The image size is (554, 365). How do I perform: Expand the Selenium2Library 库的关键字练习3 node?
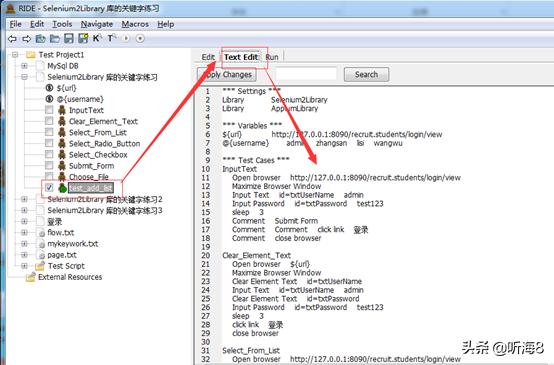(x=24, y=210)
